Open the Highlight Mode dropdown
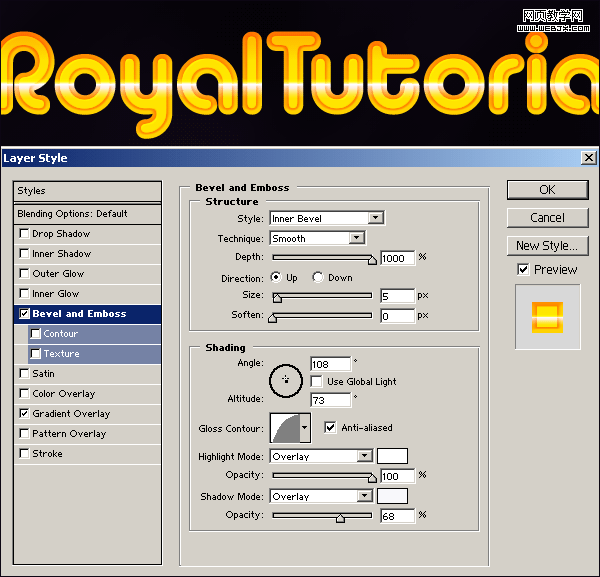Screen dimensions: 600x577 321,456
